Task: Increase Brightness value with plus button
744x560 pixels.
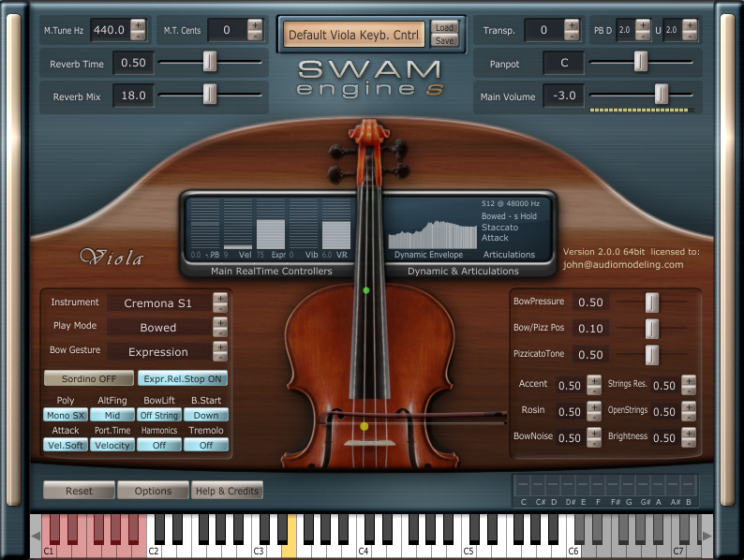Action: [689, 433]
